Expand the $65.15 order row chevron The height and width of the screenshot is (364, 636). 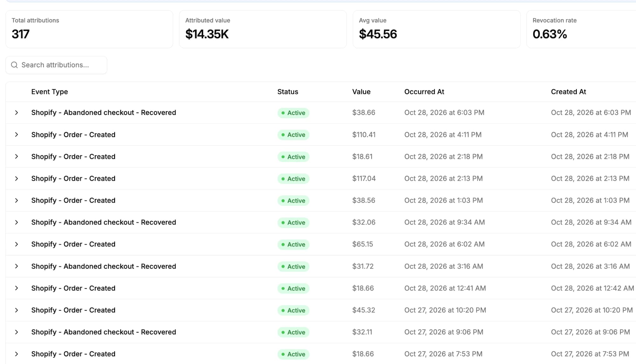tap(17, 244)
